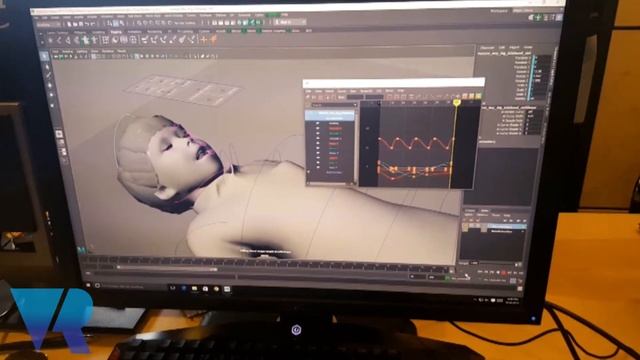
Task: Toggle the visibility box of highlighted display layer
Action: [465, 226]
